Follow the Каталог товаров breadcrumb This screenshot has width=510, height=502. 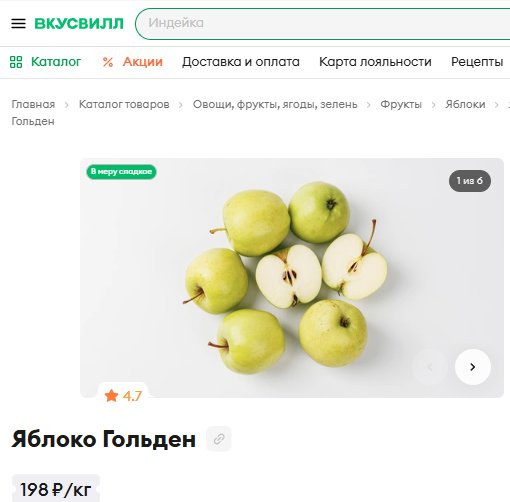[124, 104]
